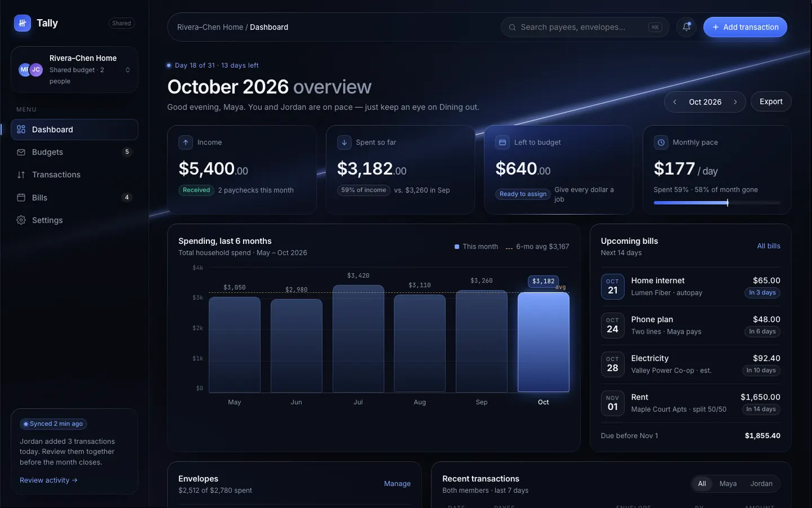
Task: Go to the previous month
Action: [675, 102]
